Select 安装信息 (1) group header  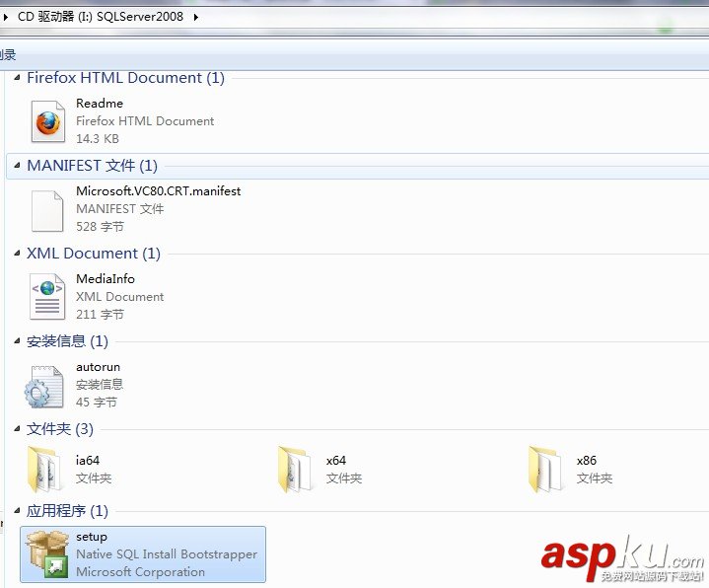pos(67,341)
